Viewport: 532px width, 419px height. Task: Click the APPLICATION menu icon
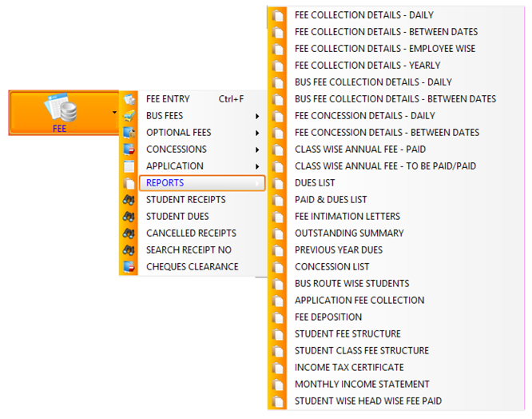129,166
